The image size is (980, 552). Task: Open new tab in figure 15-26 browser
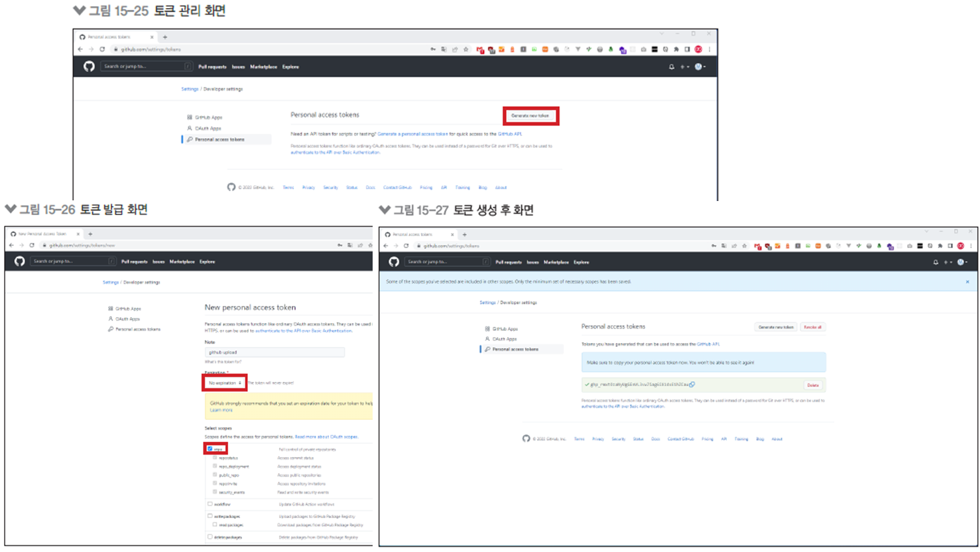coord(90,234)
